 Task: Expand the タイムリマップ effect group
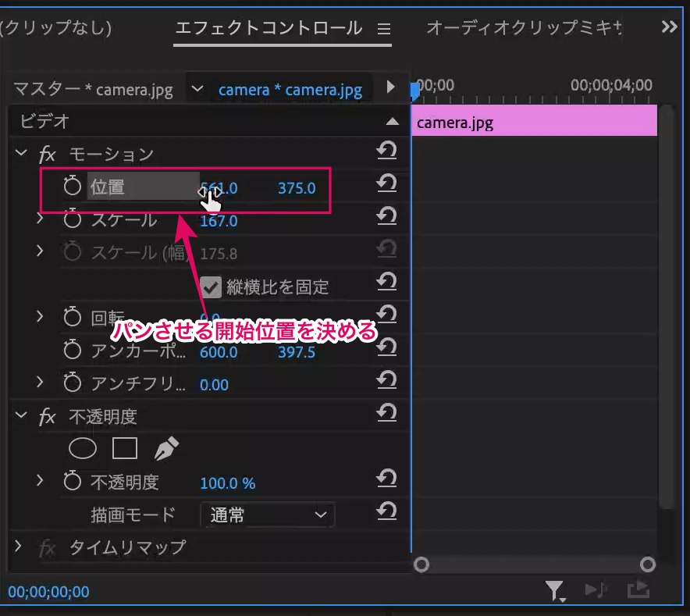18,547
